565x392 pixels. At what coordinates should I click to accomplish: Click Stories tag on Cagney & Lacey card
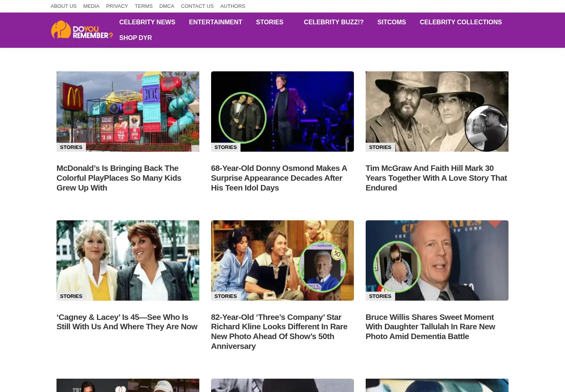click(71, 296)
